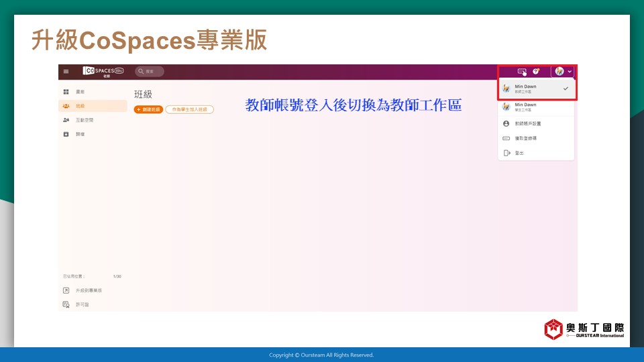Click the license certificate icon
Image resolution: width=644 pixels, height=362 pixels.
click(66, 304)
